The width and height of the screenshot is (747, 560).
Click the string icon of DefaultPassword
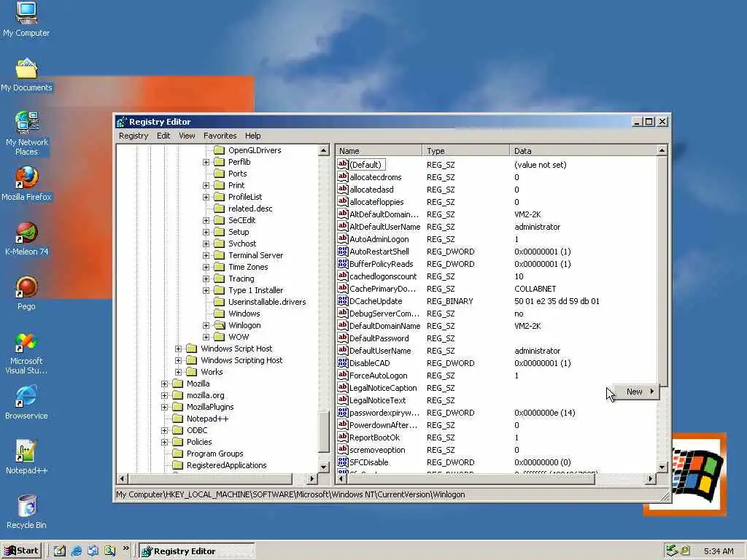coord(343,338)
